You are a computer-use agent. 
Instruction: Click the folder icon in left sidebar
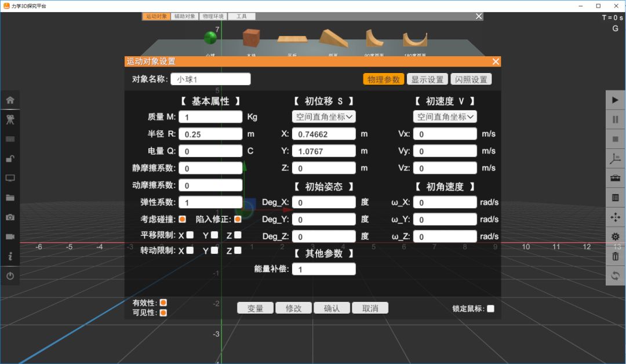tap(10, 198)
